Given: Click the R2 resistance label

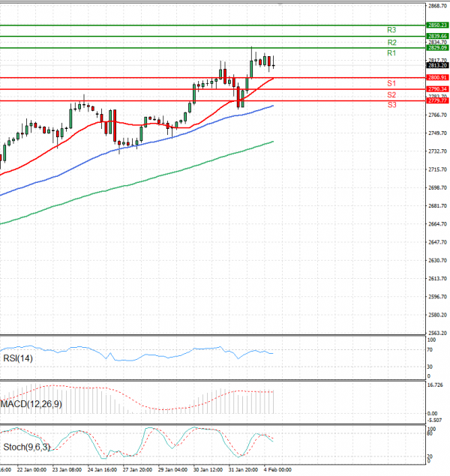Looking at the screenshot, I should pyautogui.click(x=391, y=43).
